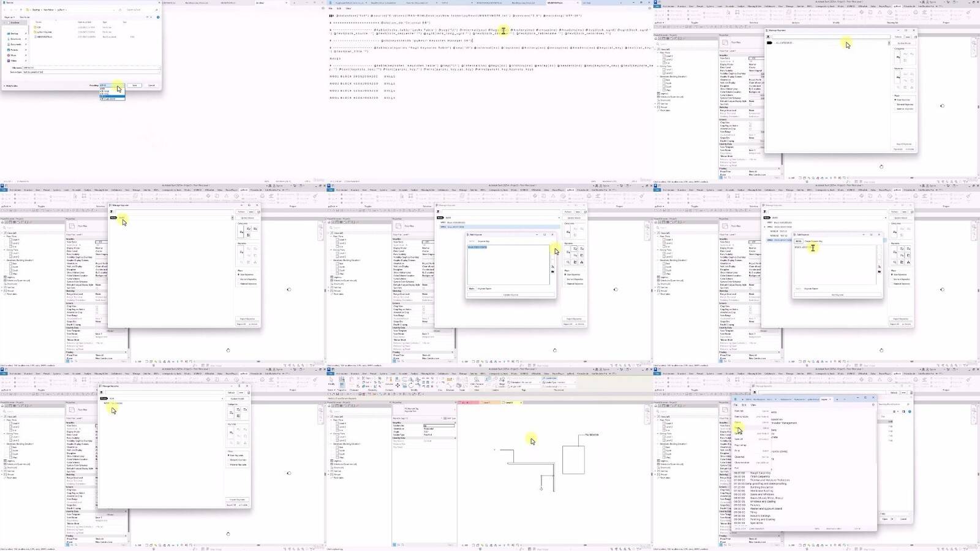Open Organize menu in Save dialog

click(9, 17)
